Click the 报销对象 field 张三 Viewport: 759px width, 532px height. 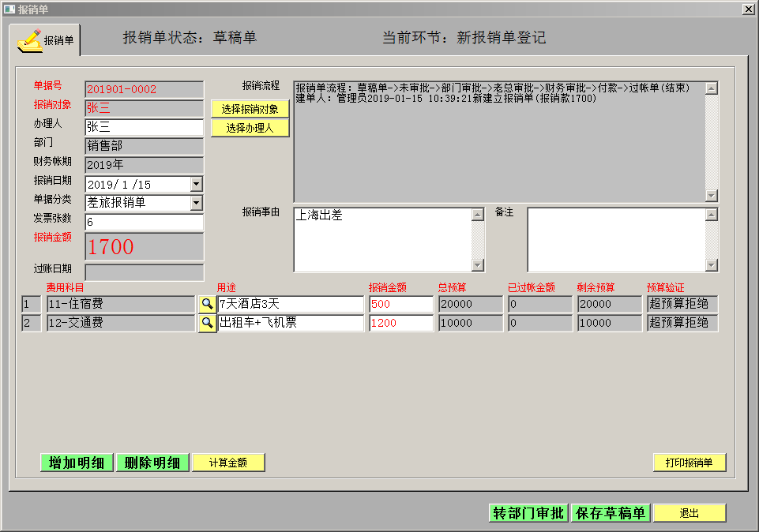coord(145,108)
